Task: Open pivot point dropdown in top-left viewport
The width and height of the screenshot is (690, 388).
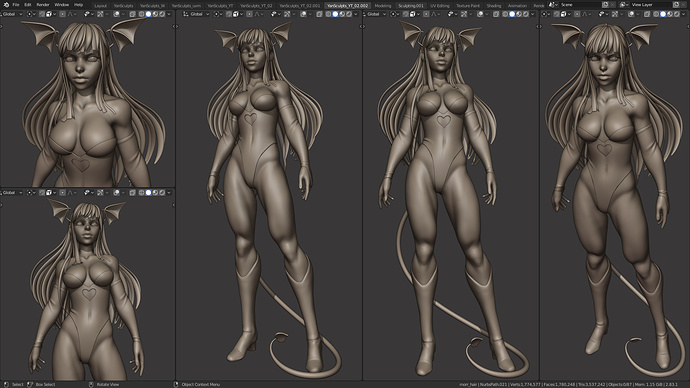Action: click(x=31, y=14)
